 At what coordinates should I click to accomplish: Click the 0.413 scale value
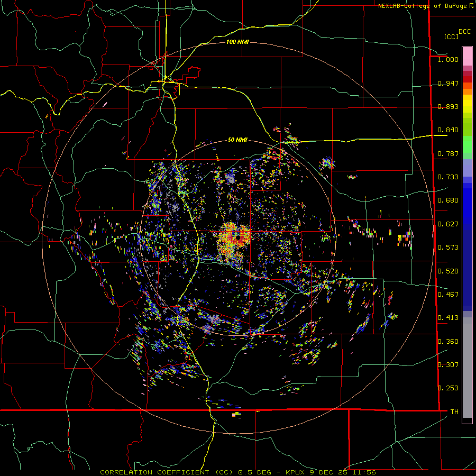[x=448, y=318]
